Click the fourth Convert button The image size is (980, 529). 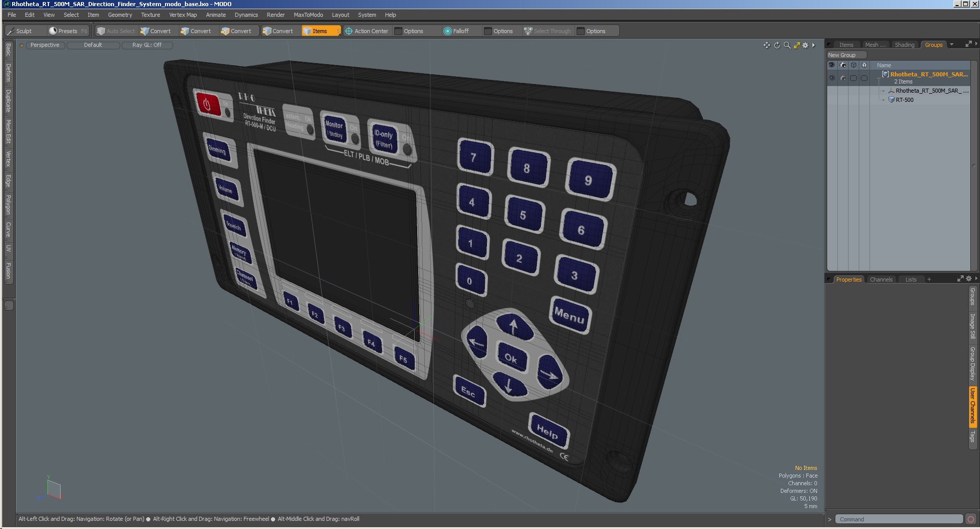[x=279, y=31]
